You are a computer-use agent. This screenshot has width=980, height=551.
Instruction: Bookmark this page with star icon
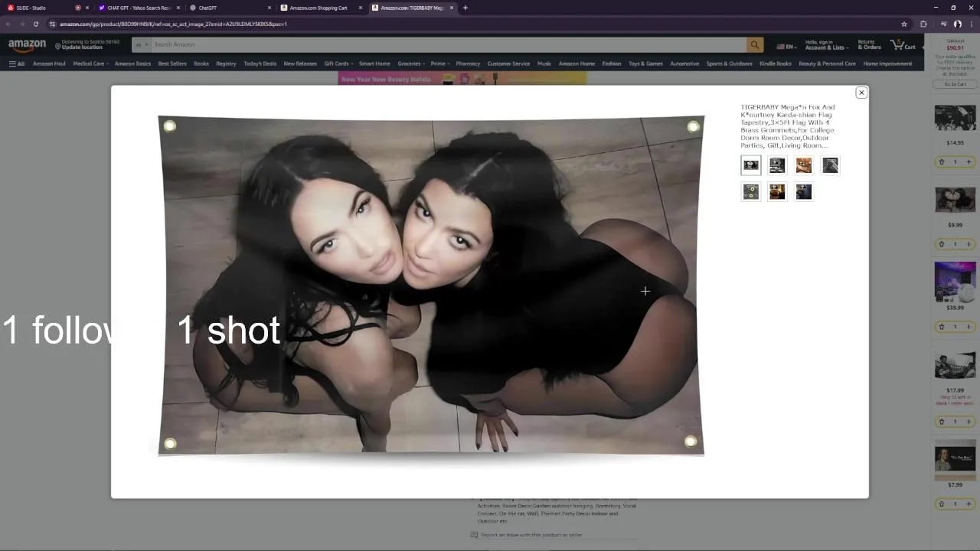coord(904,24)
